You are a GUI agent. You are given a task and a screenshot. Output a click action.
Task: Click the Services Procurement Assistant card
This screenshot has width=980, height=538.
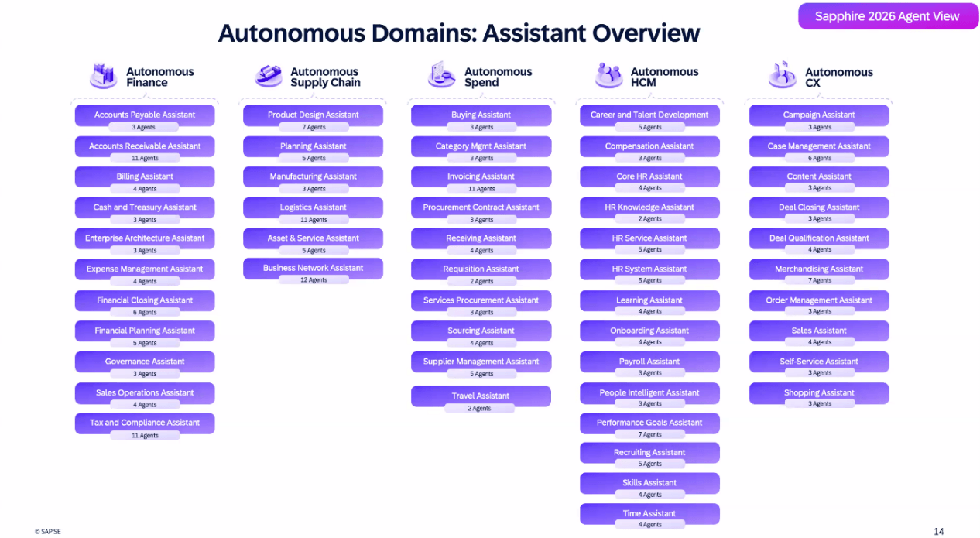(x=481, y=300)
